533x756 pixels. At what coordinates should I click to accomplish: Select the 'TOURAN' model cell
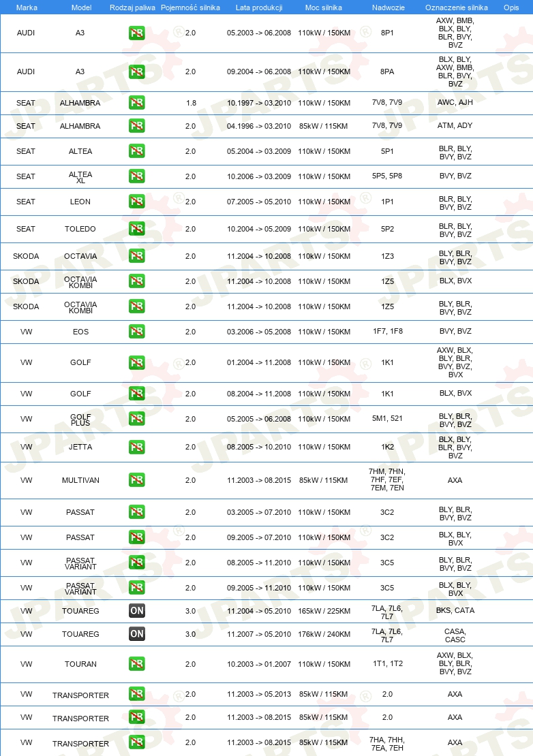click(80, 664)
